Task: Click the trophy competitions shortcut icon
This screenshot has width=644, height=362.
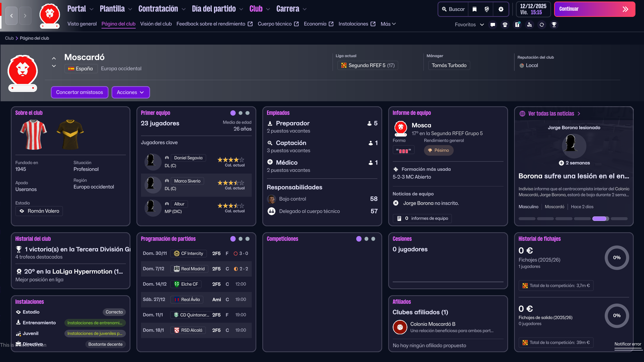Action: click(554, 25)
